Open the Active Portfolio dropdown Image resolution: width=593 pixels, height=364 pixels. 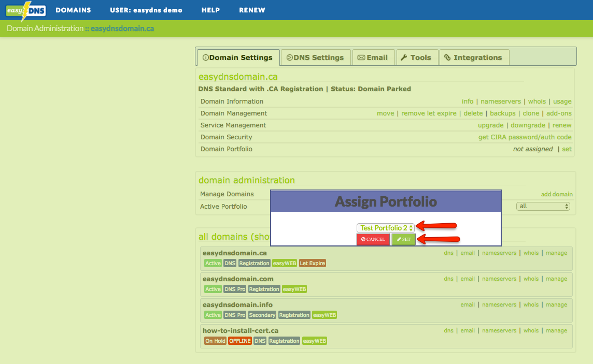[x=543, y=206]
